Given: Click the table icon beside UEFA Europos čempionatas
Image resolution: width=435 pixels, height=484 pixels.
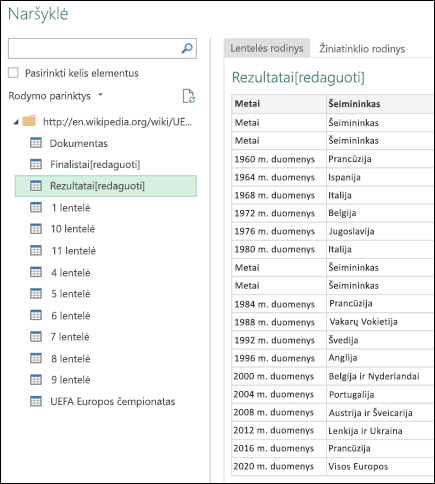Looking at the screenshot, I should 36,402.
